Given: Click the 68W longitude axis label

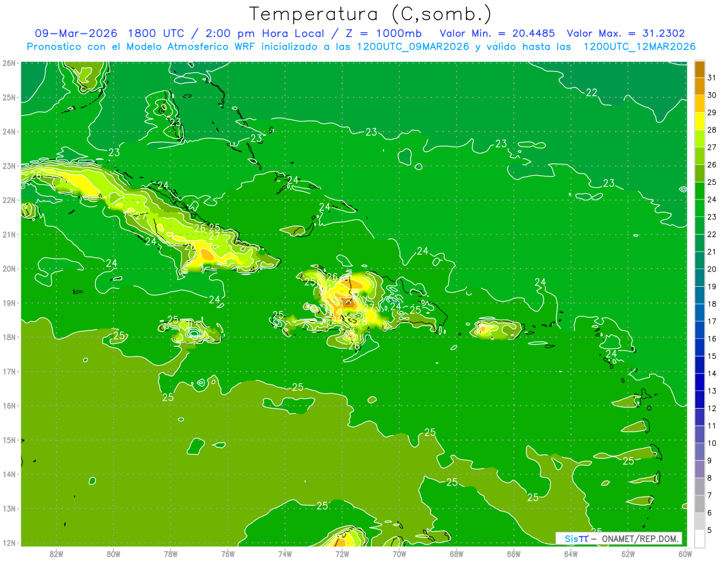Looking at the screenshot, I should (456, 554).
